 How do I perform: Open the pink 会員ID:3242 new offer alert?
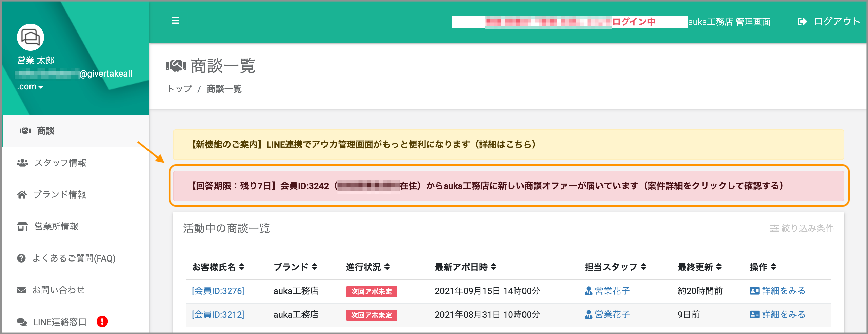coord(508,186)
